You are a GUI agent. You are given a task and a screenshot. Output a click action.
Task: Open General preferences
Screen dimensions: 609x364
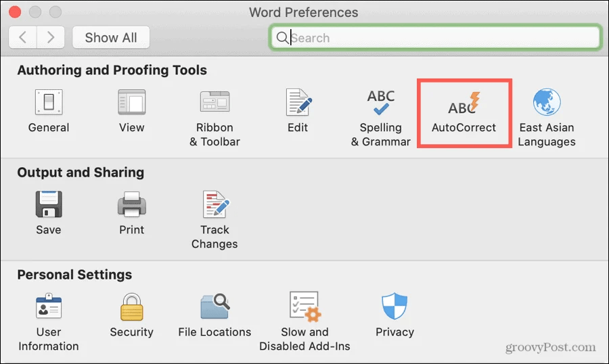[x=49, y=111]
